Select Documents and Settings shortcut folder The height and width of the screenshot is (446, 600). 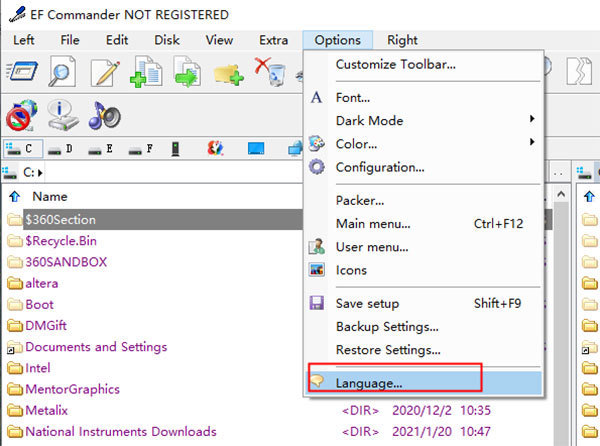96,347
